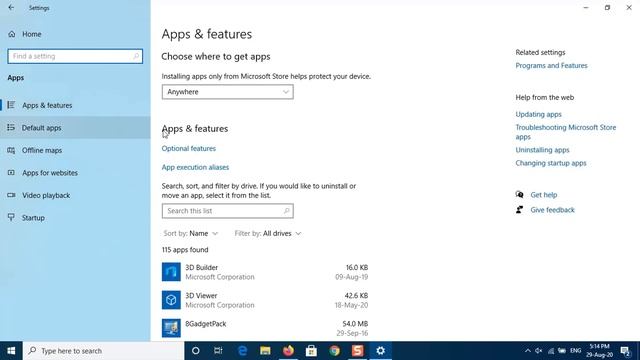Focus the Find a setting search box
The height and width of the screenshot is (360, 640).
pos(75,56)
